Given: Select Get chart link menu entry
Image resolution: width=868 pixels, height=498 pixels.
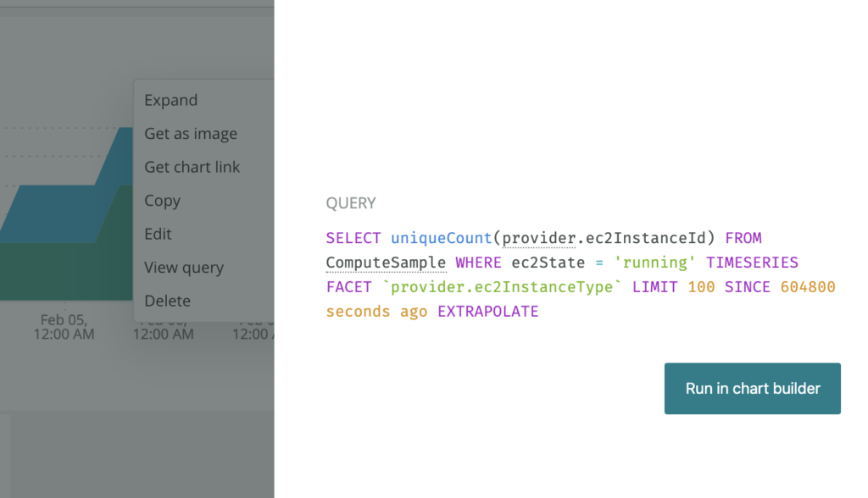Looking at the screenshot, I should (192, 167).
